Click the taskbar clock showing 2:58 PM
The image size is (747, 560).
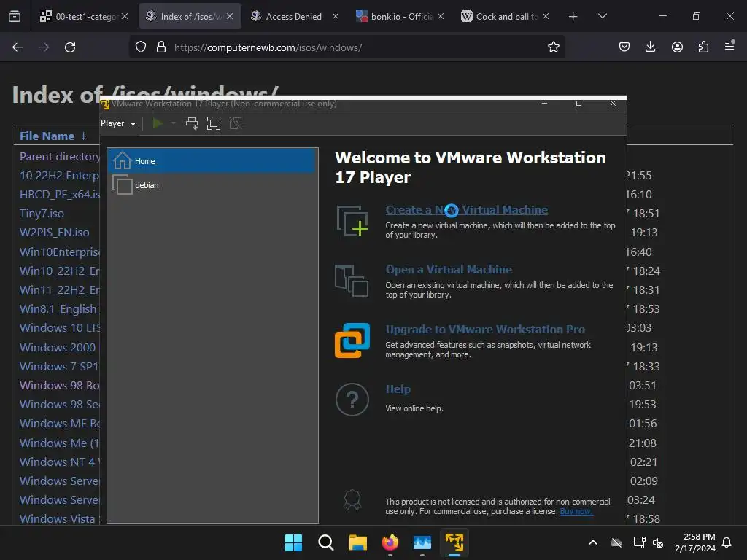point(695,542)
